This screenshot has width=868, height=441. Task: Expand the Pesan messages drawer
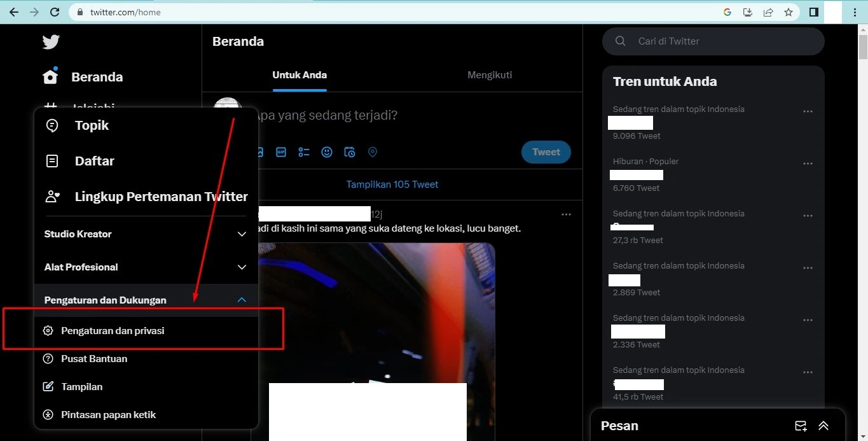[823, 426]
